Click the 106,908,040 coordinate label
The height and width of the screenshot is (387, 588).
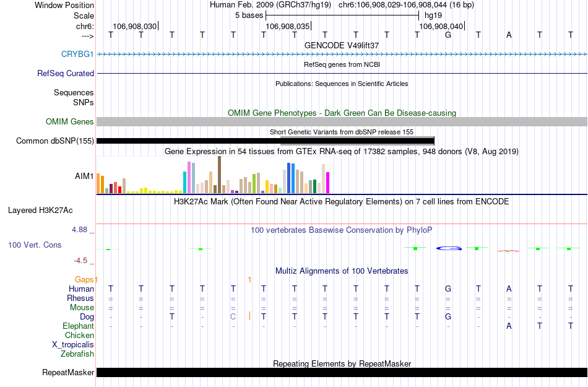click(x=441, y=26)
